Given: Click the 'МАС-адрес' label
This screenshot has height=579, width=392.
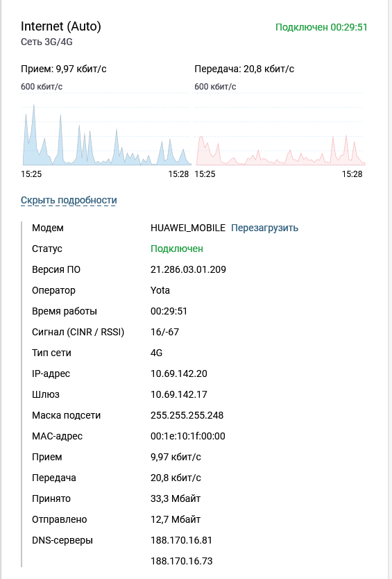Looking at the screenshot, I should [57, 437].
